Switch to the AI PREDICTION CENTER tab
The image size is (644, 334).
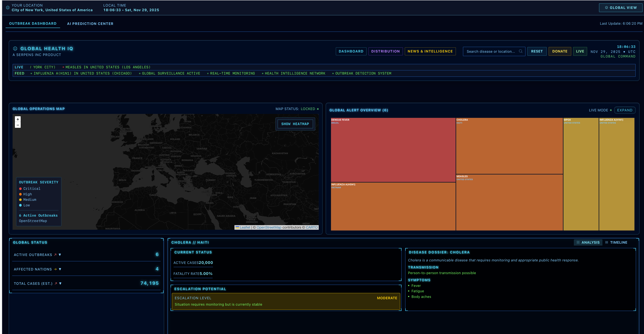[x=90, y=24]
